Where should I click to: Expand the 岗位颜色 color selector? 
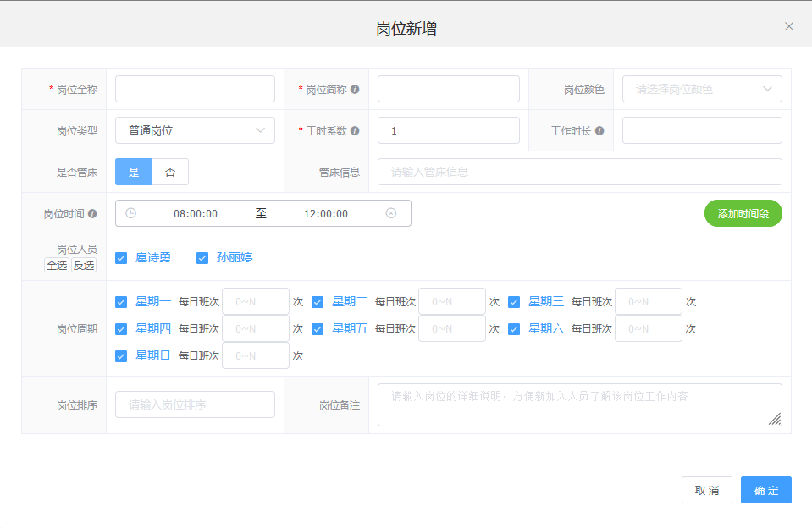(701, 89)
